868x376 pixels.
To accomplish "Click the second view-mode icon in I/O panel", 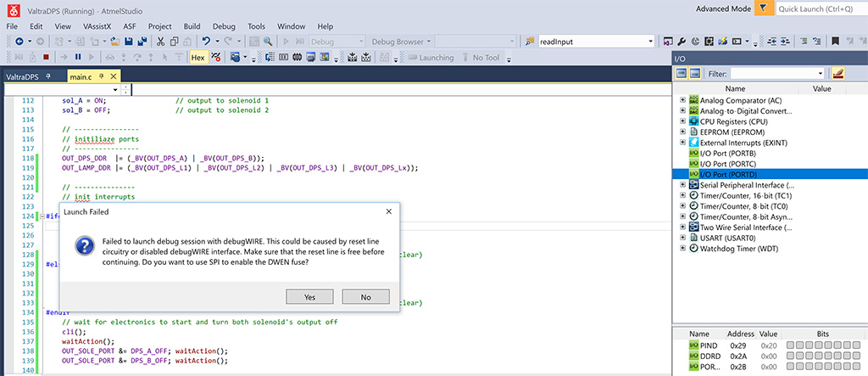I will pyautogui.click(x=695, y=73).
